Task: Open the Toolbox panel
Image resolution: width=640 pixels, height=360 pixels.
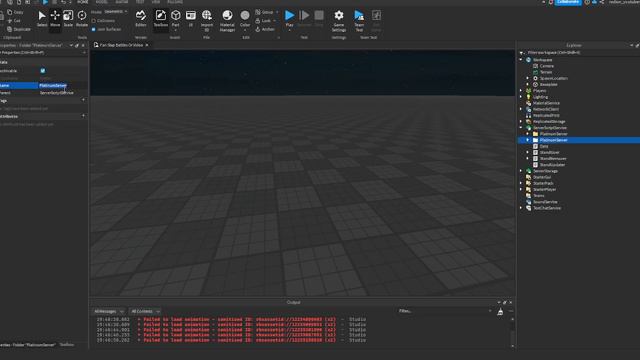Action: pyautogui.click(x=160, y=18)
